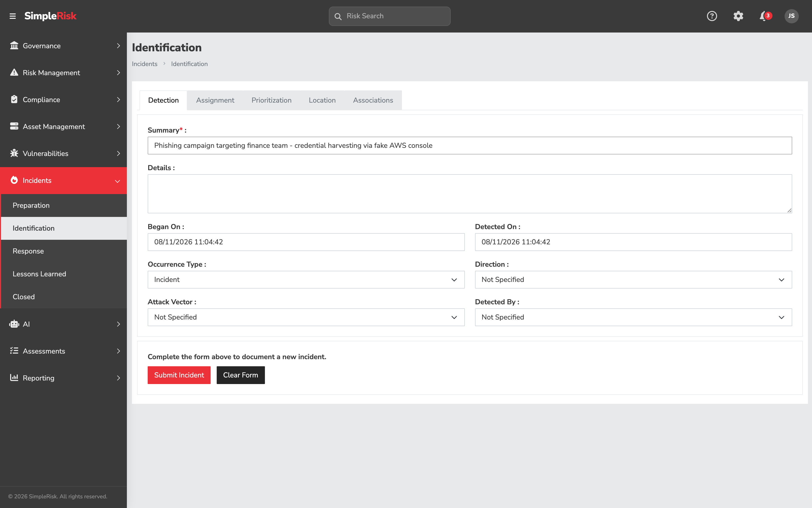Screen dimensions: 812x508
Task: Click the Governance building icon
Action: pos(14,45)
